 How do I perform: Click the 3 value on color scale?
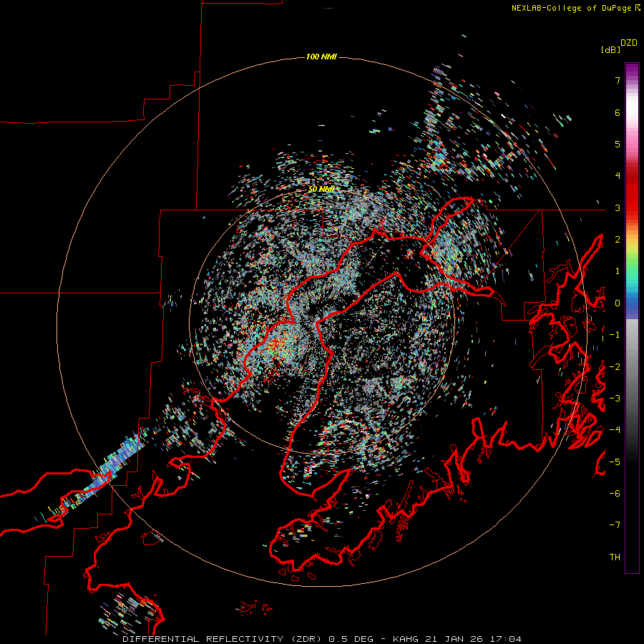tap(618, 208)
